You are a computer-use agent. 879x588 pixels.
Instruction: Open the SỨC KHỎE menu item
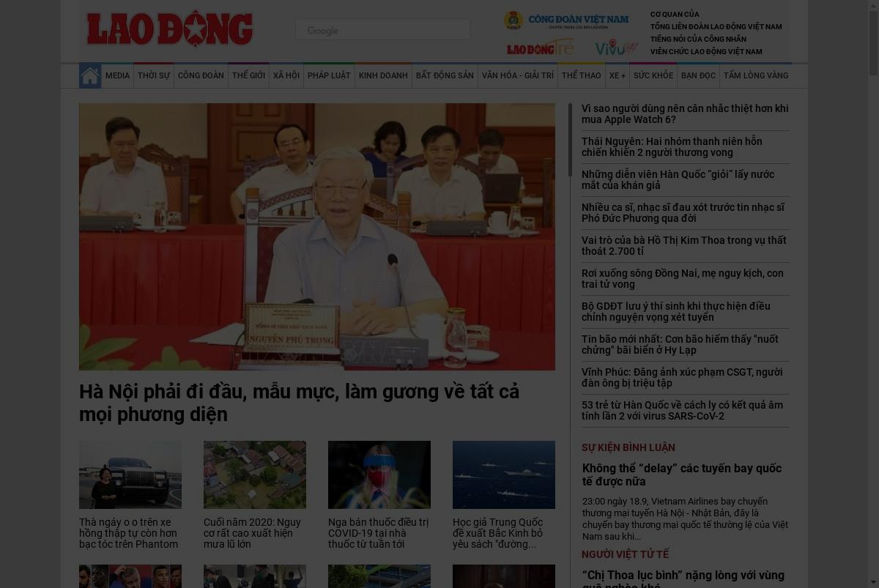653,75
